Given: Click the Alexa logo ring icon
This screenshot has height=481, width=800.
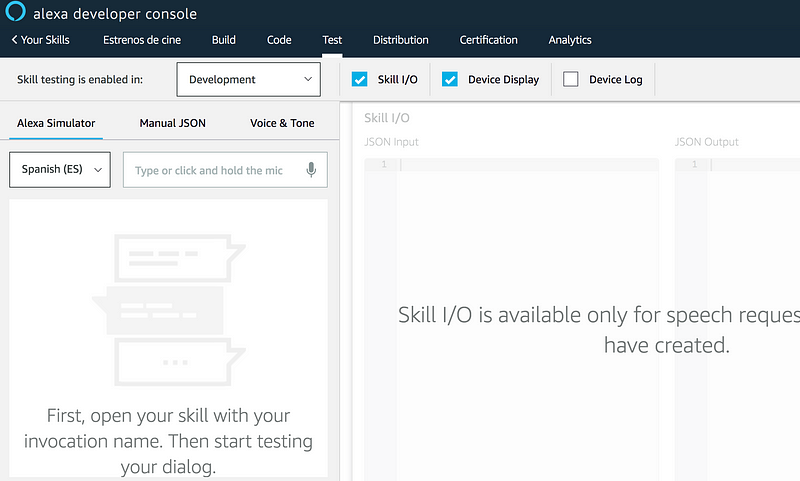Looking at the screenshot, I should point(16,12).
